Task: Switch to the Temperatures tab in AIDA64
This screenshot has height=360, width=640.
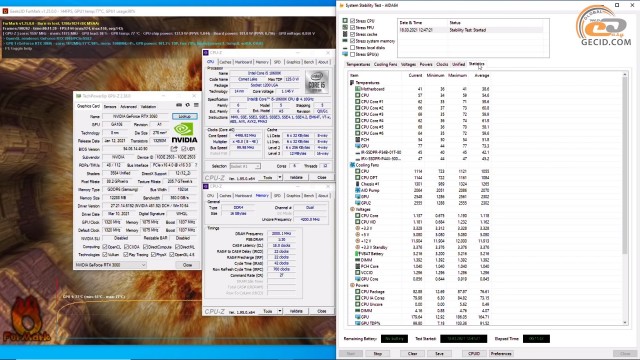Action: [358, 64]
